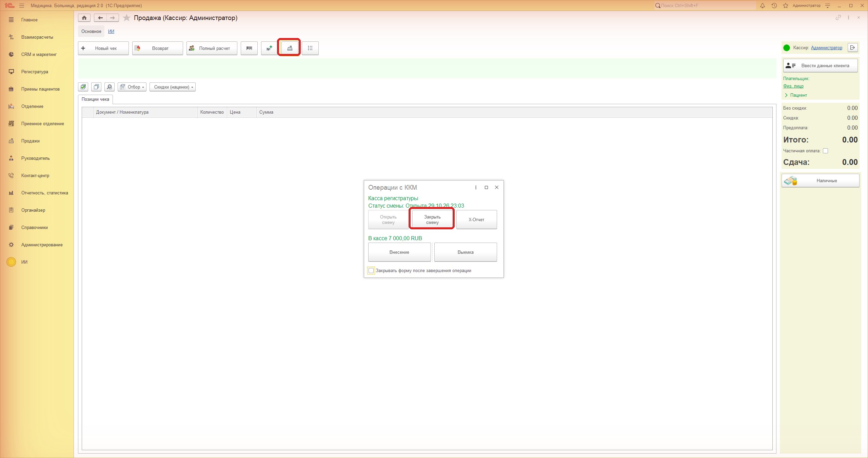Open the barcode scan toolbar button
The image size is (868, 458).
coord(249,48)
